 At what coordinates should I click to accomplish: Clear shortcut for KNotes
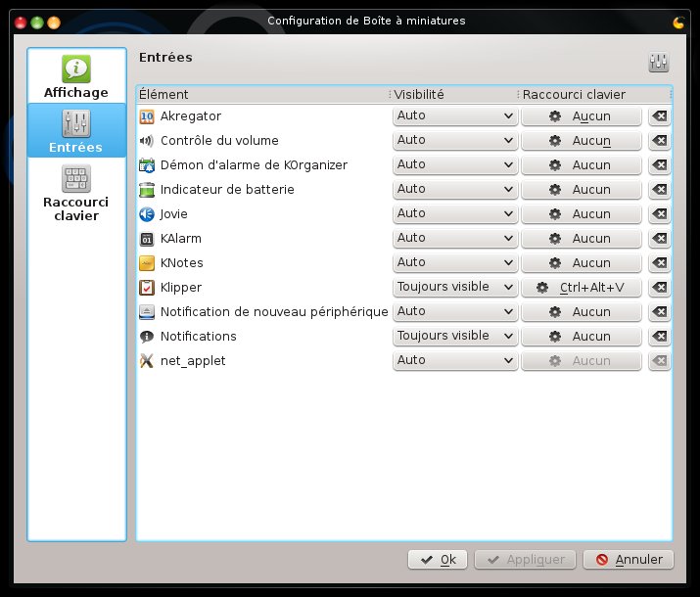660,263
